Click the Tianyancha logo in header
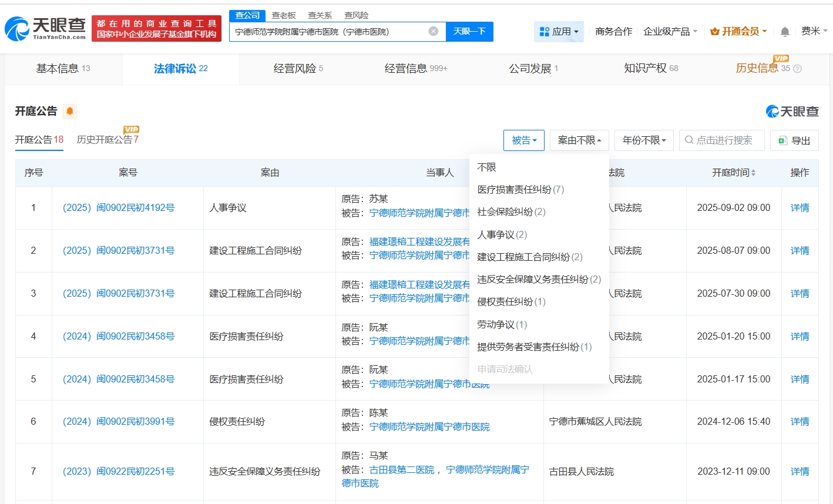The height and width of the screenshot is (504, 833). [45, 28]
